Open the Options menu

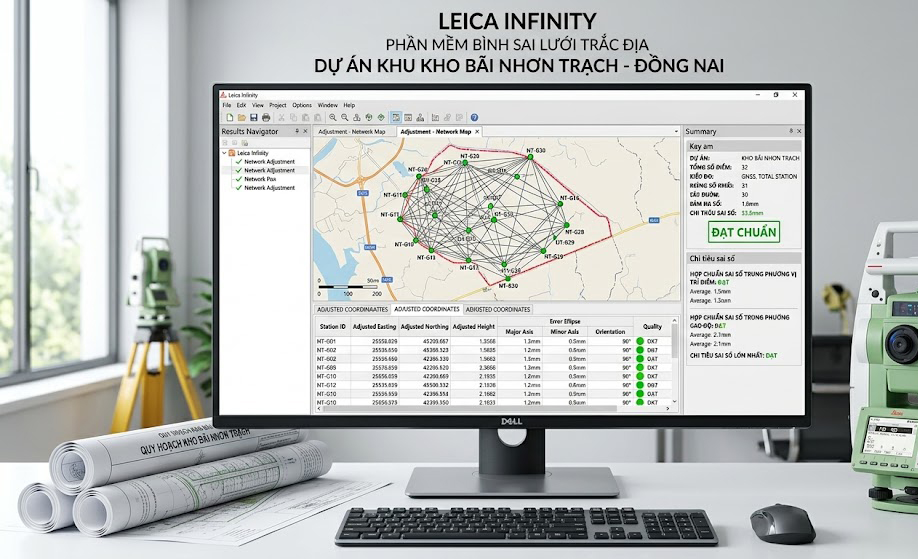pos(302,105)
